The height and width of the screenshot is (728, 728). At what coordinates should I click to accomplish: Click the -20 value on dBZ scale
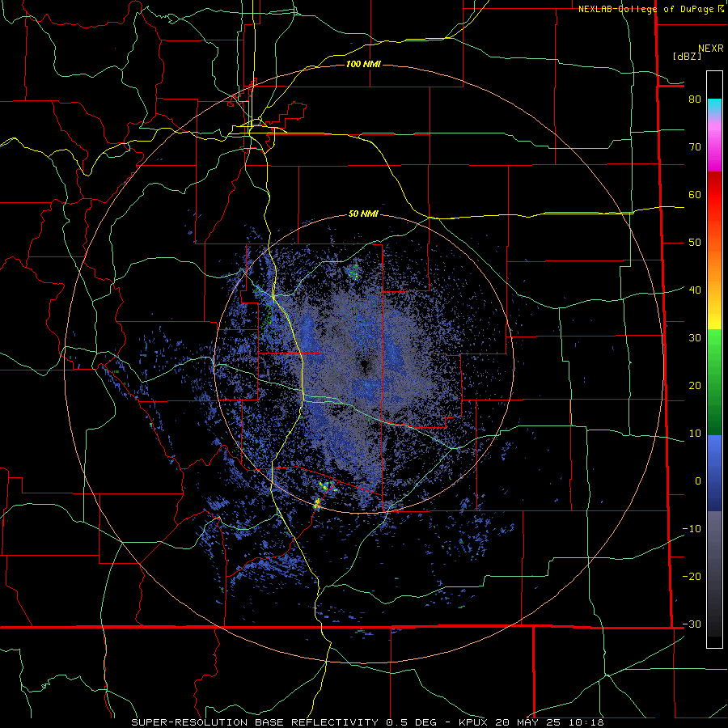coord(692,577)
